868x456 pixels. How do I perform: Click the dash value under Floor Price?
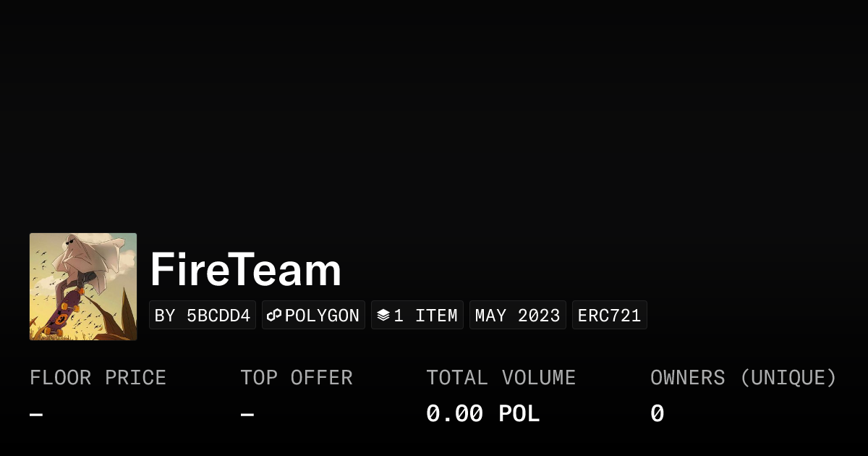coord(36,415)
